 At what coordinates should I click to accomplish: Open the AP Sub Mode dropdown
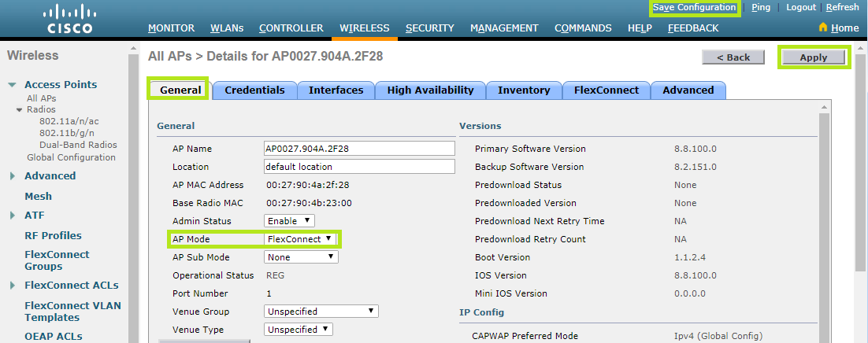pos(301,257)
